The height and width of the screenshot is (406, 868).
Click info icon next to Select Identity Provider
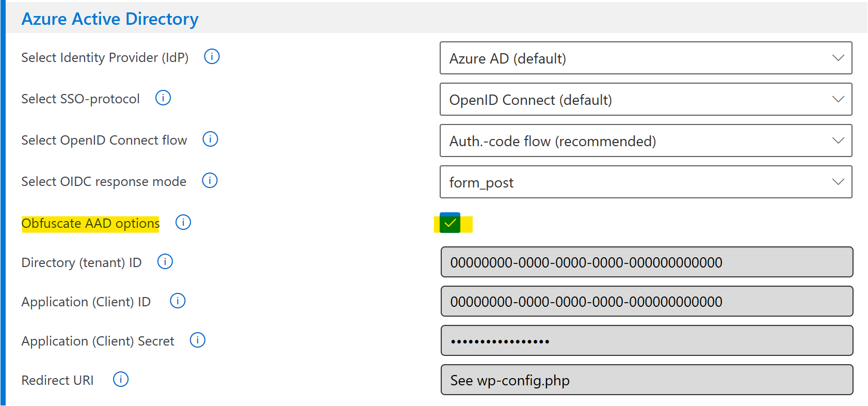point(212,56)
